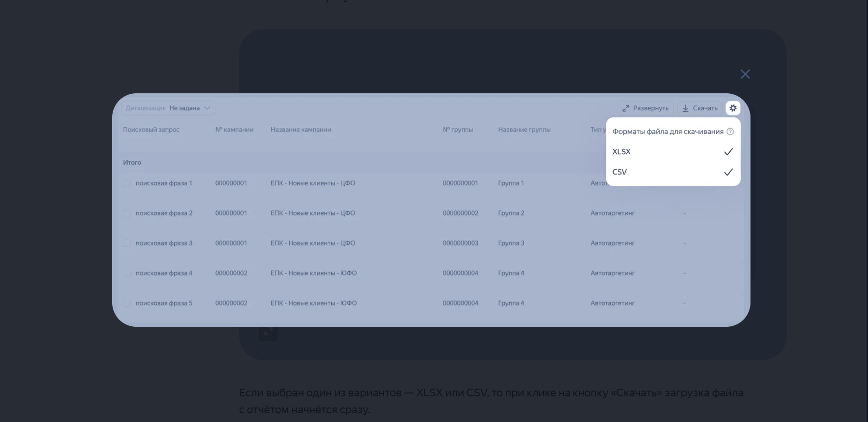Click the help question mark beside Форматы файла
Screen dimensions: 868x422
coord(730,131)
